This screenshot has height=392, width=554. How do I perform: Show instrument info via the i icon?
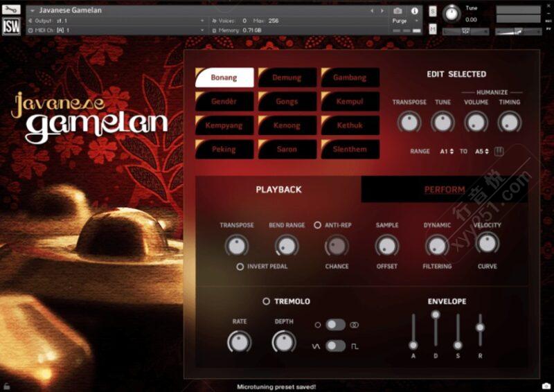coord(414,11)
